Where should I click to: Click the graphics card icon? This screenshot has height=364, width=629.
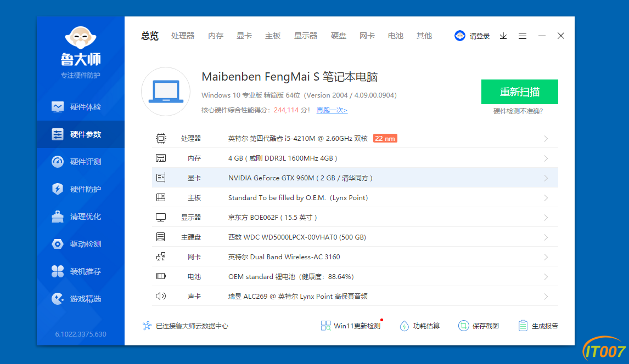point(161,178)
